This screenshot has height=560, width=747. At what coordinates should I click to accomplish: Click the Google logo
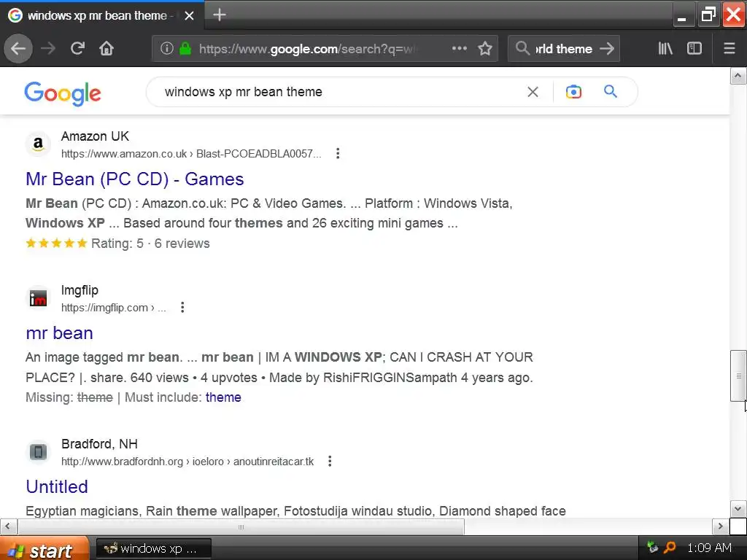pos(63,94)
